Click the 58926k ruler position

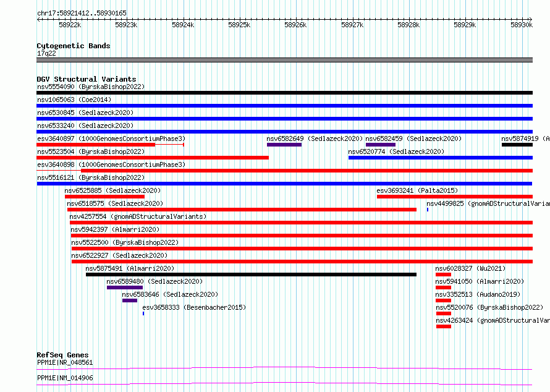tap(295, 25)
